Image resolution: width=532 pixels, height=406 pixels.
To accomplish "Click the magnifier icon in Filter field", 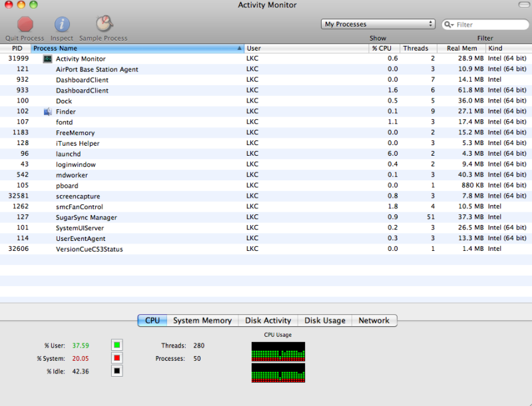I will pyautogui.click(x=449, y=25).
